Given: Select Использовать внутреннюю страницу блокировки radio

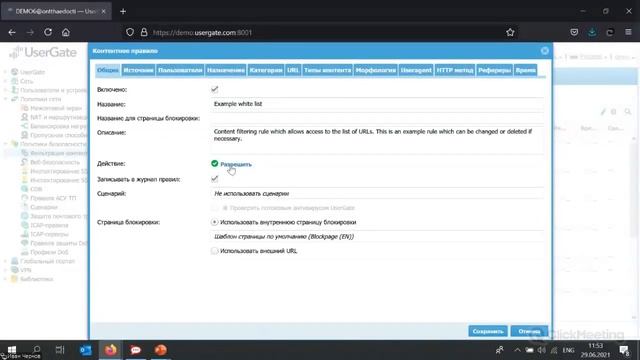Looking at the screenshot, I should 214,222.
